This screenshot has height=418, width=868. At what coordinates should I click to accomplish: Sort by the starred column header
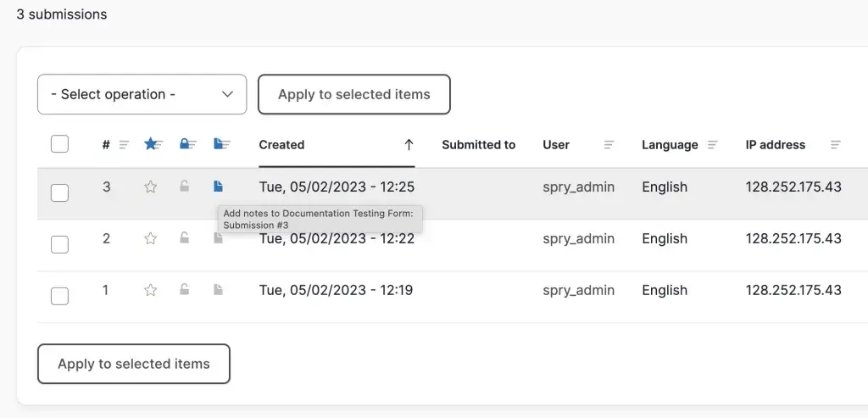[152, 144]
